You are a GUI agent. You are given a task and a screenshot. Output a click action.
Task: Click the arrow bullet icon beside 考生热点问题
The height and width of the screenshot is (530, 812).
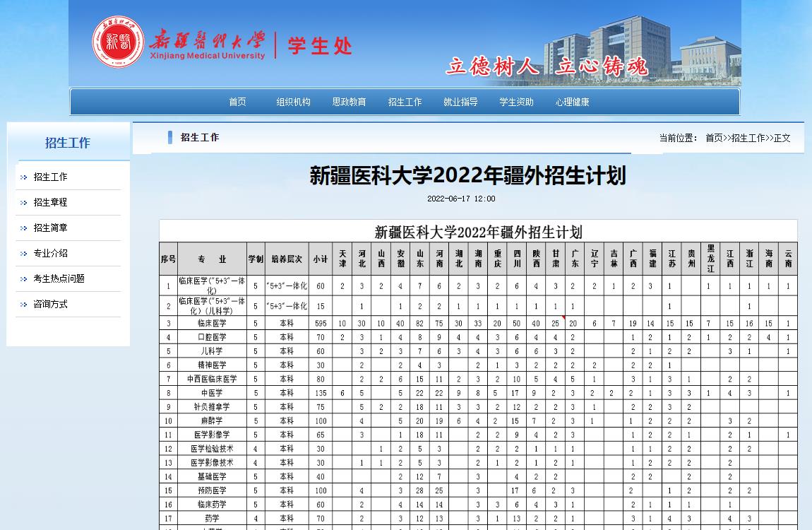coord(23,278)
